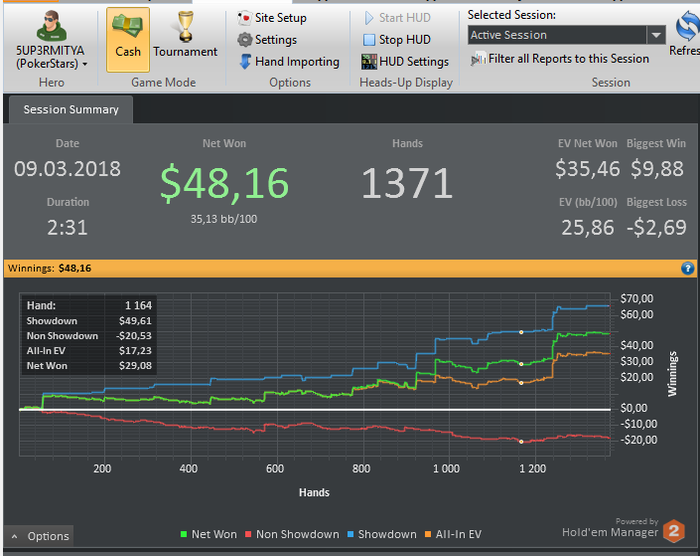Click tooltip Net Won value $29,08
The height and width of the screenshot is (556, 700).
pyautogui.click(x=135, y=366)
